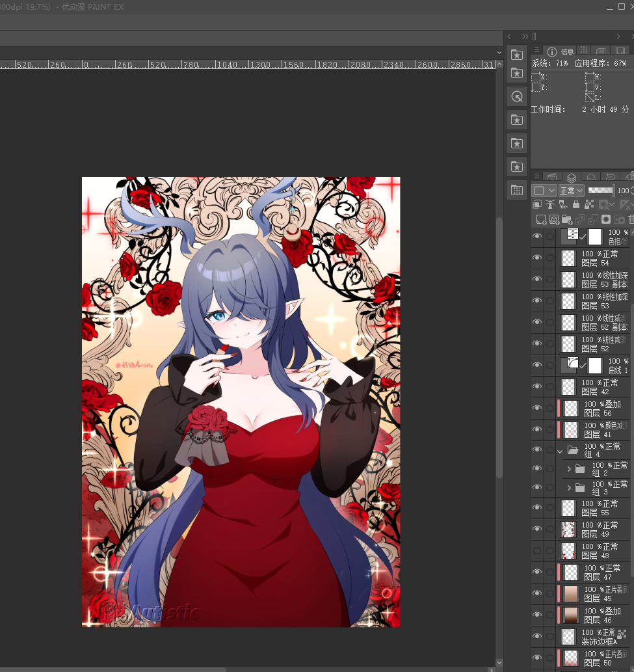Screen dimensions: 634x672
Task: Click the new raster layer icon
Action: point(540,220)
